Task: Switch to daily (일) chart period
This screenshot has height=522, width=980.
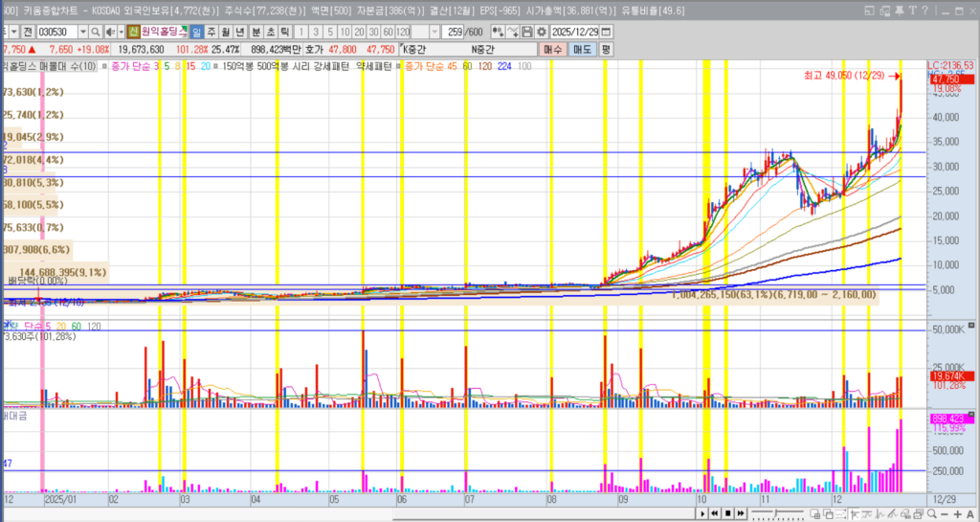Action: pyautogui.click(x=196, y=32)
